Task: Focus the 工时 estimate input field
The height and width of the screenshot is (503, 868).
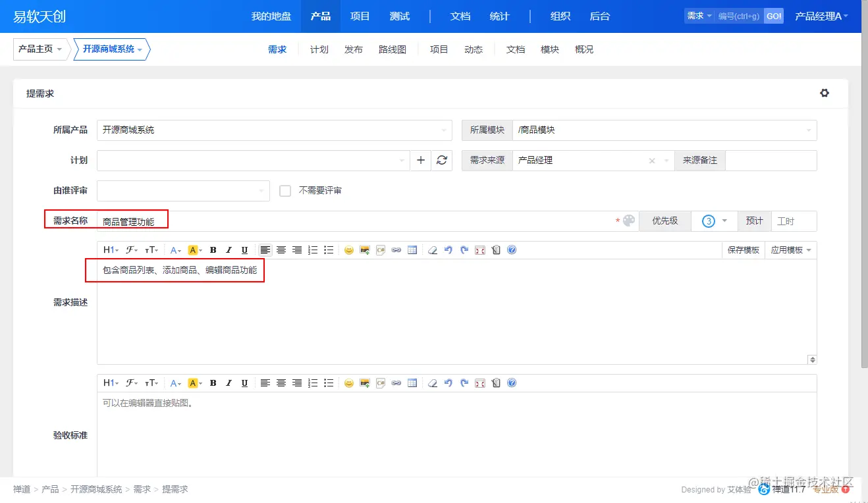Action: pyautogui.click(x=794, y=221)
